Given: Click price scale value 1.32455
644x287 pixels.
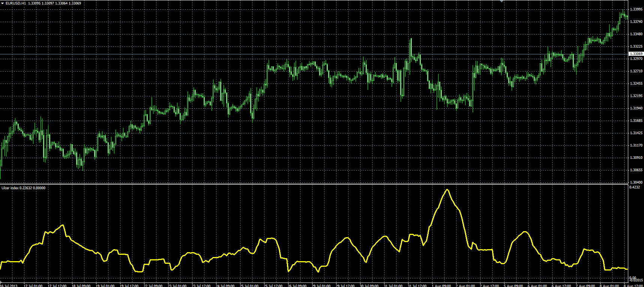Looking at the screenshot, I should tap(636, 84).
